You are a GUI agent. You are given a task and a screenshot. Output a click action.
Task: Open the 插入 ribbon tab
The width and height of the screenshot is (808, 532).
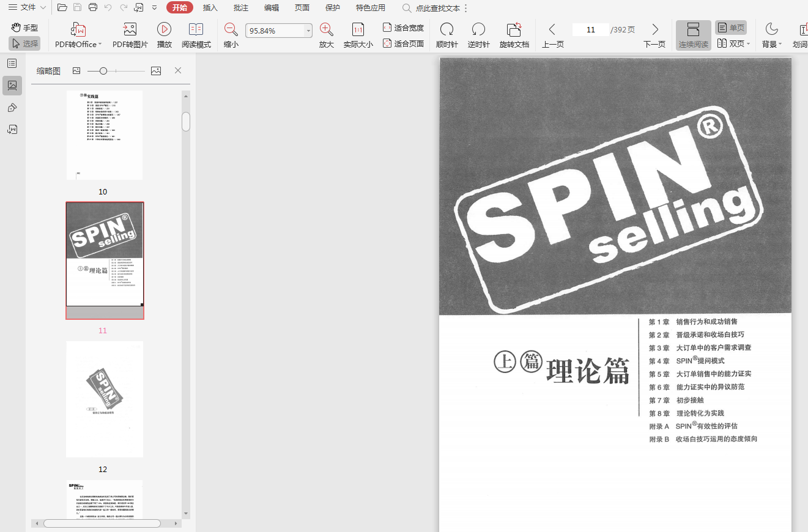pyautogui.click(x=210, y=8)
